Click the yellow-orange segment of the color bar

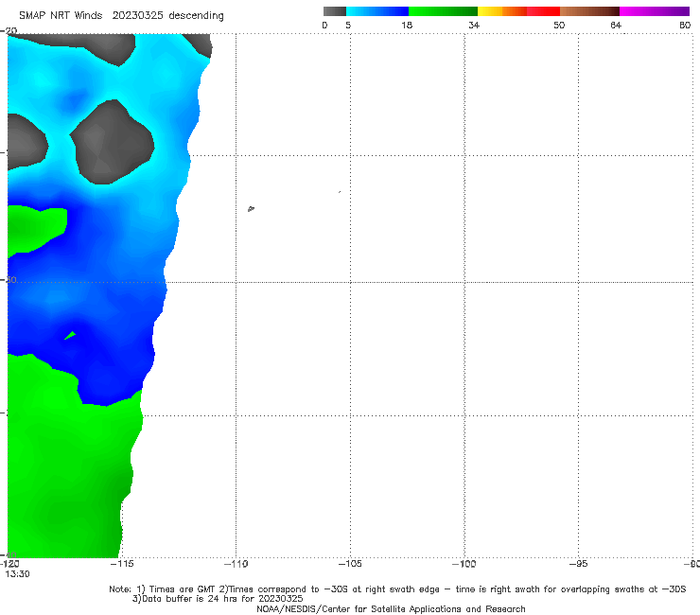tap(502, 11)
